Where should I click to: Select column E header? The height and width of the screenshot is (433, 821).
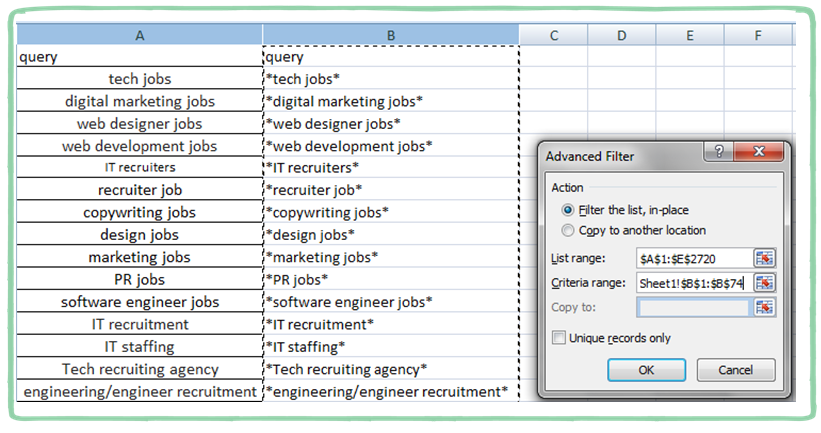coord(690,35)
